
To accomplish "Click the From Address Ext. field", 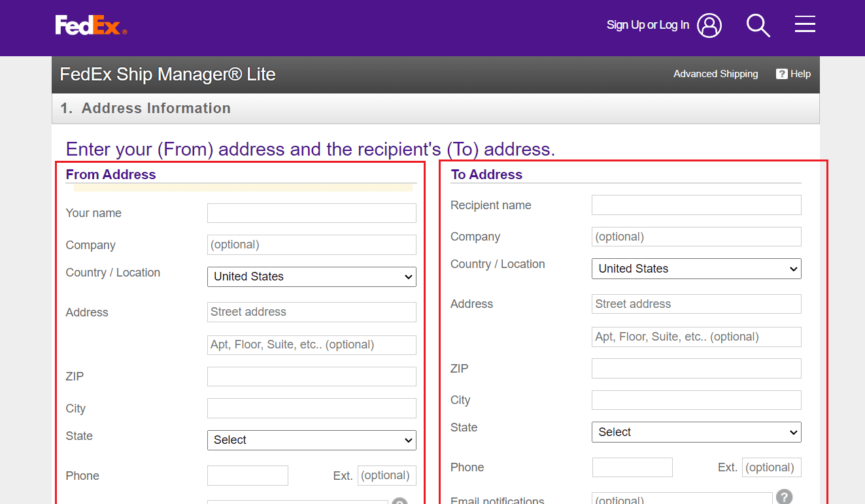I will 387,475.
